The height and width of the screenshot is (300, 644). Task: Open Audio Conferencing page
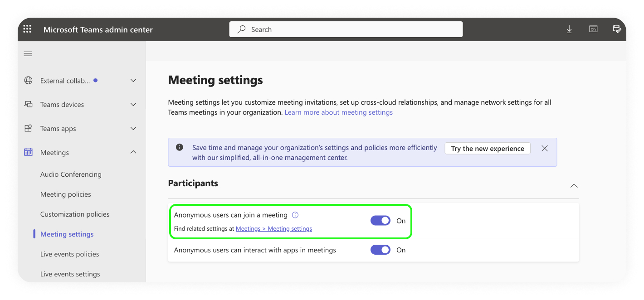click(x=71, y=174)
